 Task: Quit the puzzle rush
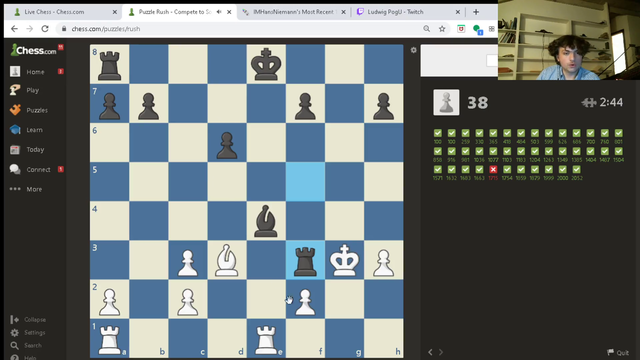618,352
